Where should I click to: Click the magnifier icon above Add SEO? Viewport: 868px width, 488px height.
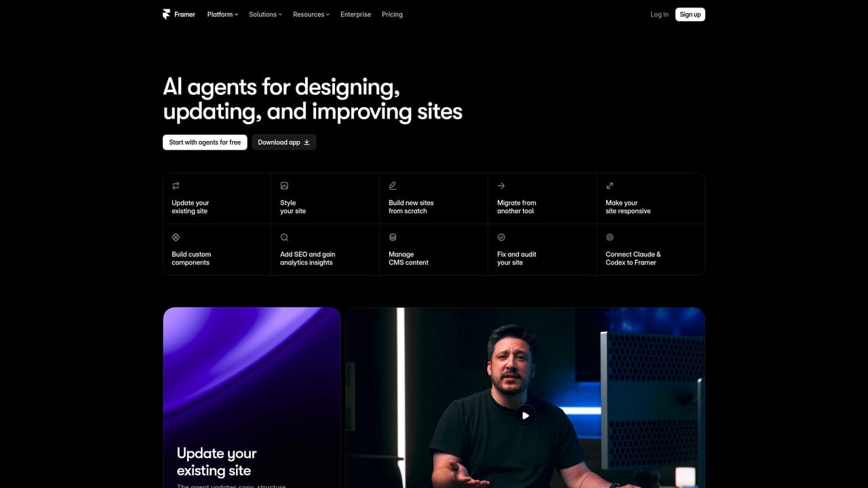(x=284, y=237)
